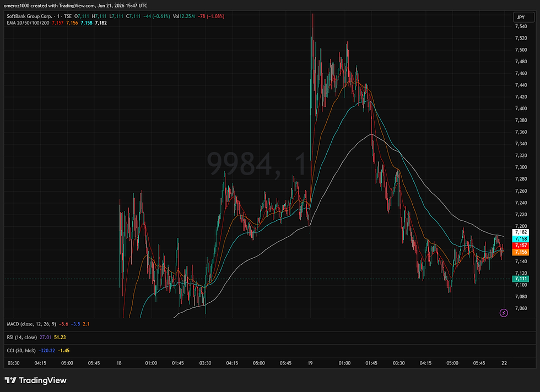Click the TradingView logo at bottom
This screenshot has width=540, height=392.
point(35,380)
